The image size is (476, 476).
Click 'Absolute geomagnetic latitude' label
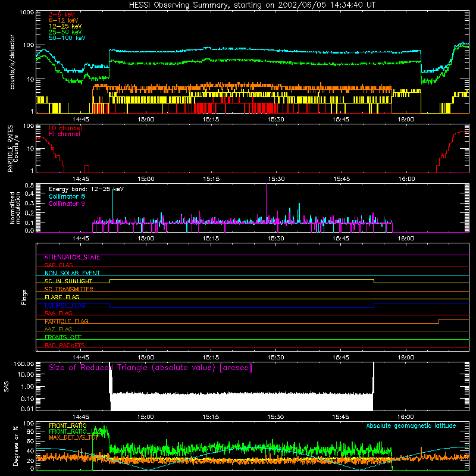[x=411, y=425]
